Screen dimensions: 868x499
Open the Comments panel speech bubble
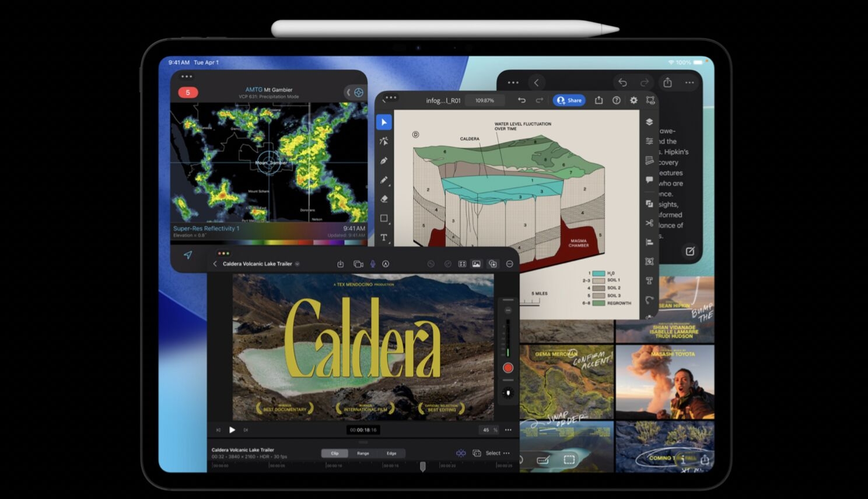point(649,180)
